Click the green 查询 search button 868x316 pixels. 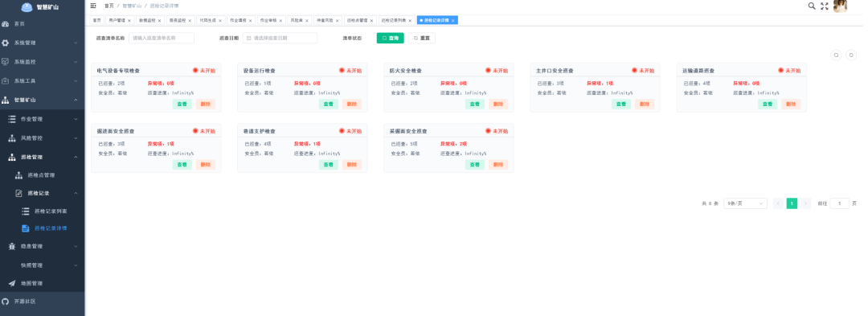[391, 38]
